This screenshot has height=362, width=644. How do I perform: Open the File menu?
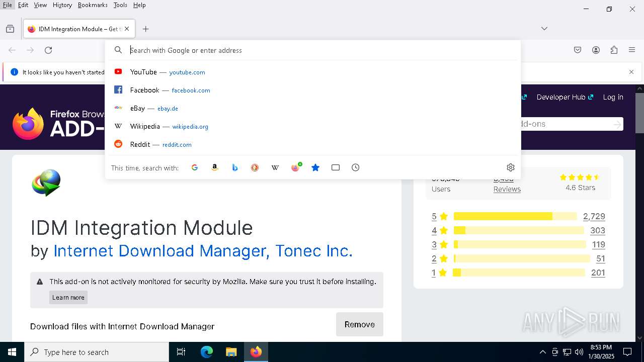[8, 5]
